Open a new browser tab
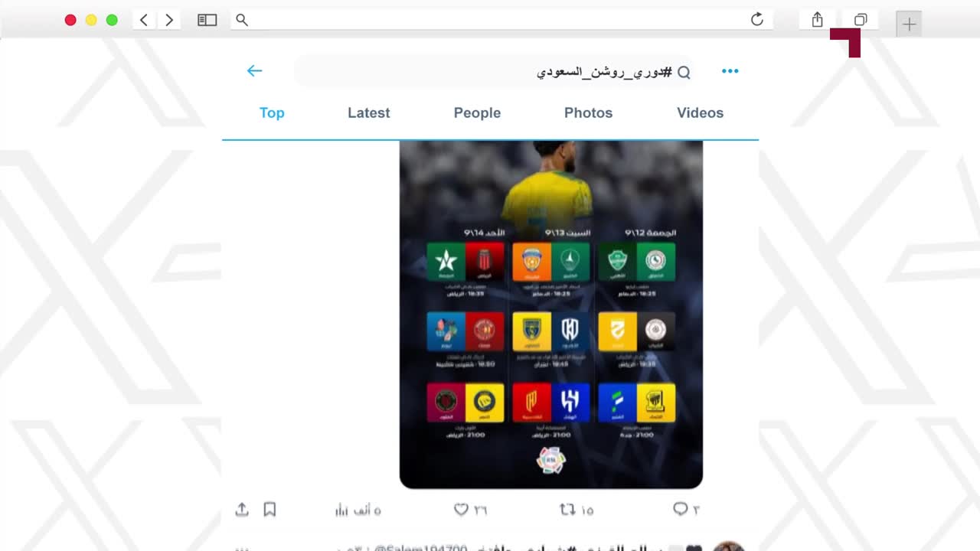Screen dimensions: 980x551 tap(909, 24)
